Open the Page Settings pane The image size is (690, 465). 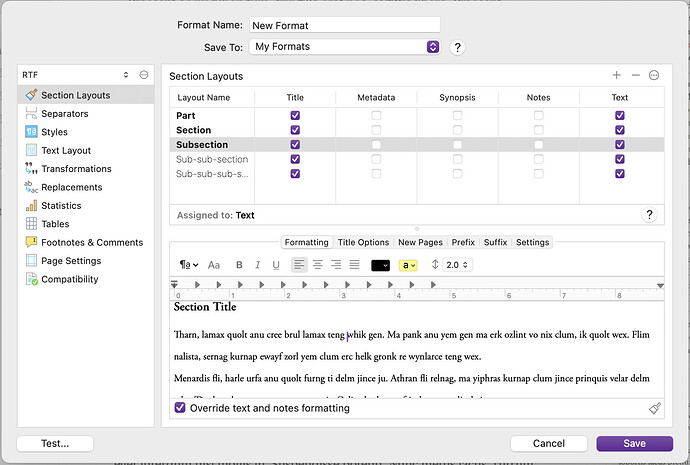click(x=86, y=261)
